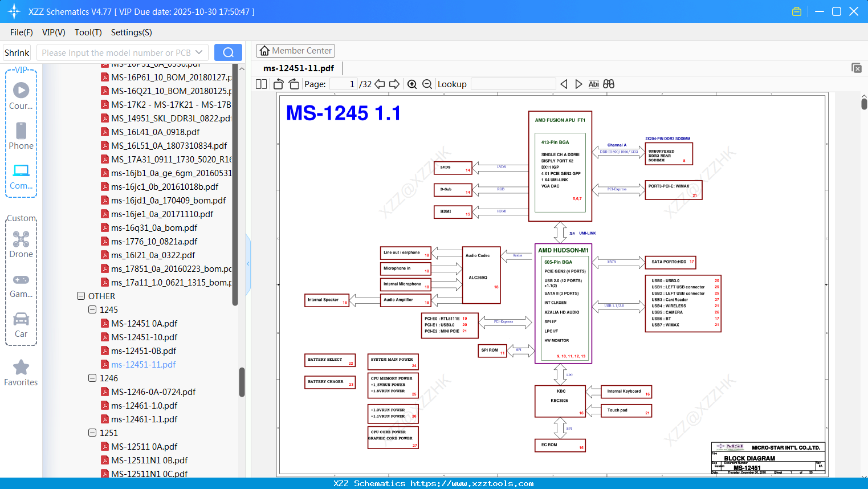Open ms-16q31_0a_bom.pdf

click(149, 228)
